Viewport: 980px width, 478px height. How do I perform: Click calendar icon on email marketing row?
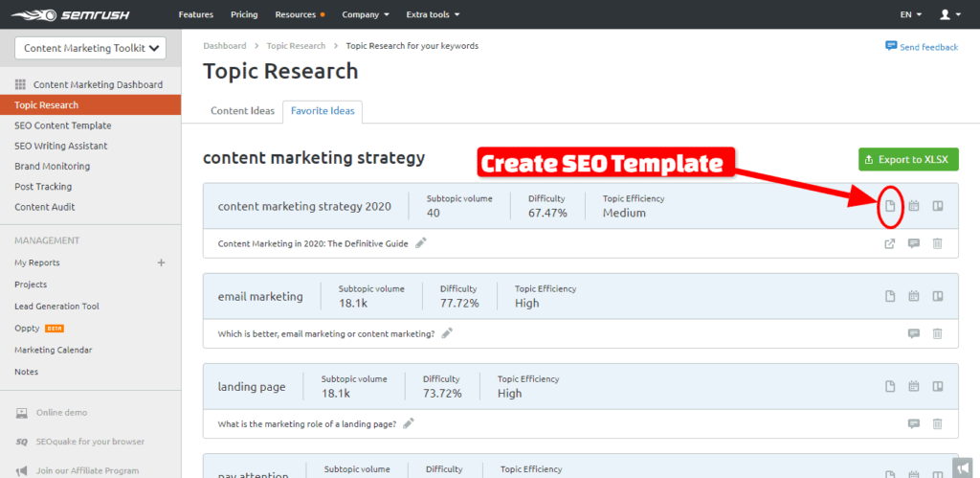point(914,296)
